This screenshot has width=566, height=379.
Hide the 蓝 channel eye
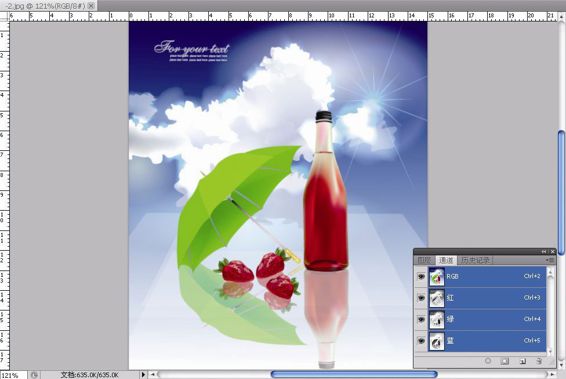click(x=421, y=341)
